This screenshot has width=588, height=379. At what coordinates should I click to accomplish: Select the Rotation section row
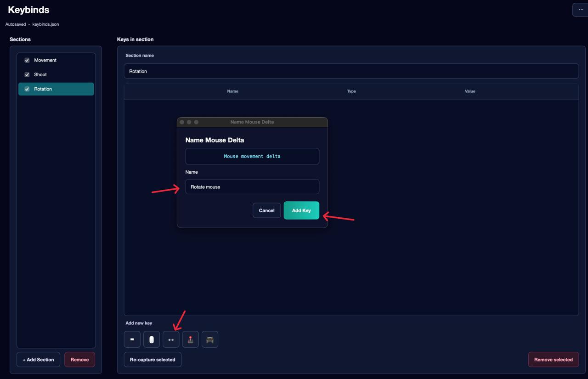(x=56, y=89)
